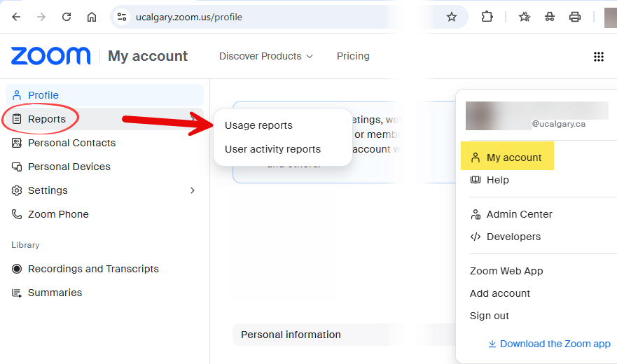617x364 pixels.
Task: Click the Developers code icon
Action: [x=476, y=237]
